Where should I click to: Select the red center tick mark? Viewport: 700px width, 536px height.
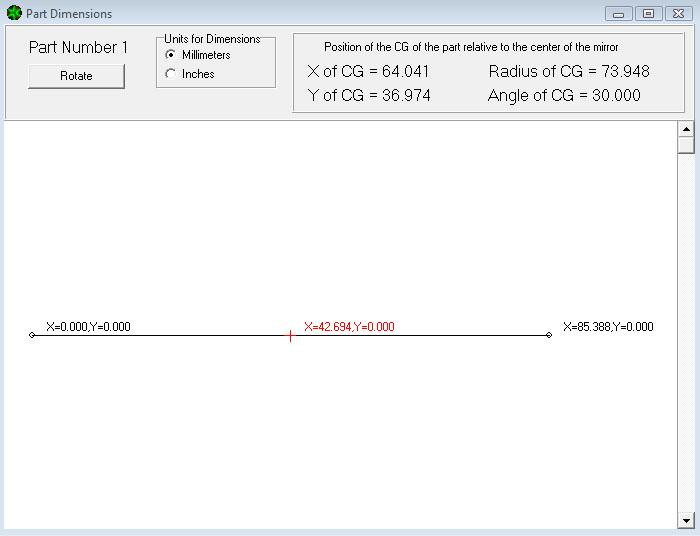pyautogui.click(x=290, y=336)
